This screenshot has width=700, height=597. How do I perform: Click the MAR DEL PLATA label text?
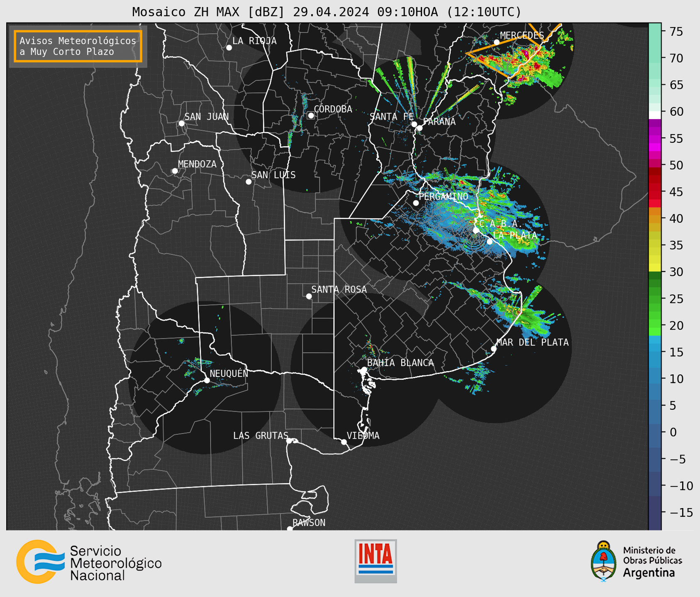(x=532, y=342)
